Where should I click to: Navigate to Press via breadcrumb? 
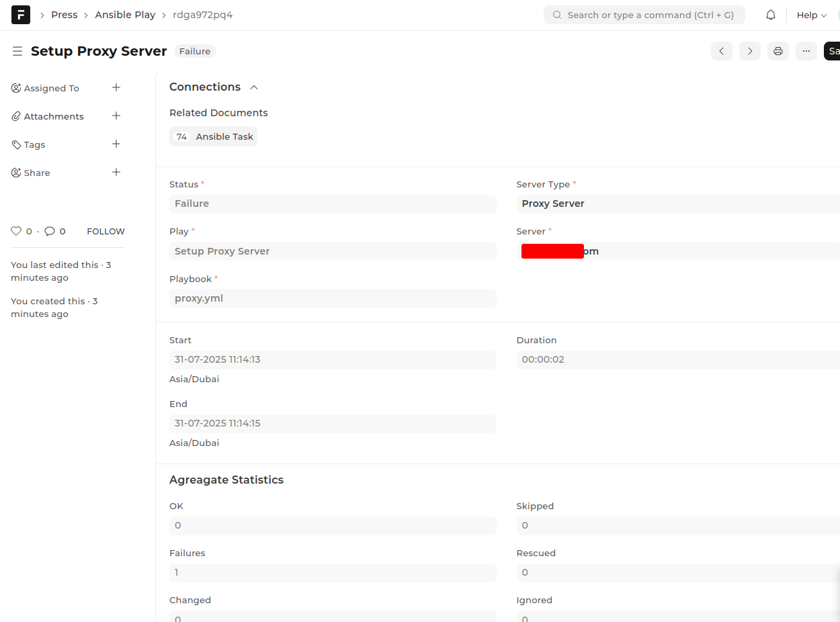[x=64, y=14]
